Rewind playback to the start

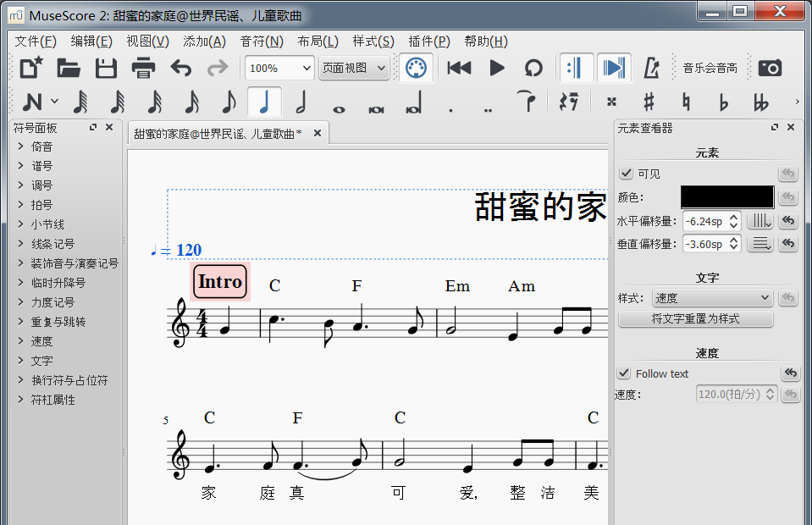click(459, 68)
